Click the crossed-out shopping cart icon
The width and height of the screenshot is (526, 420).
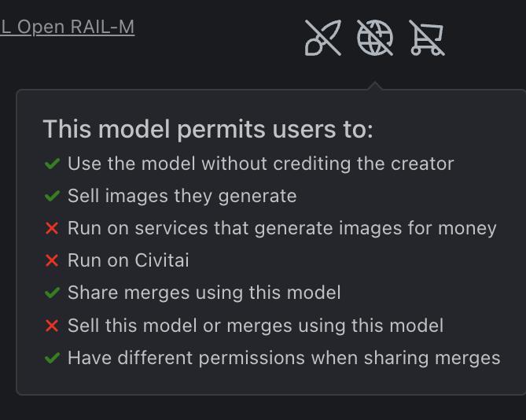[x=427, y=38]
